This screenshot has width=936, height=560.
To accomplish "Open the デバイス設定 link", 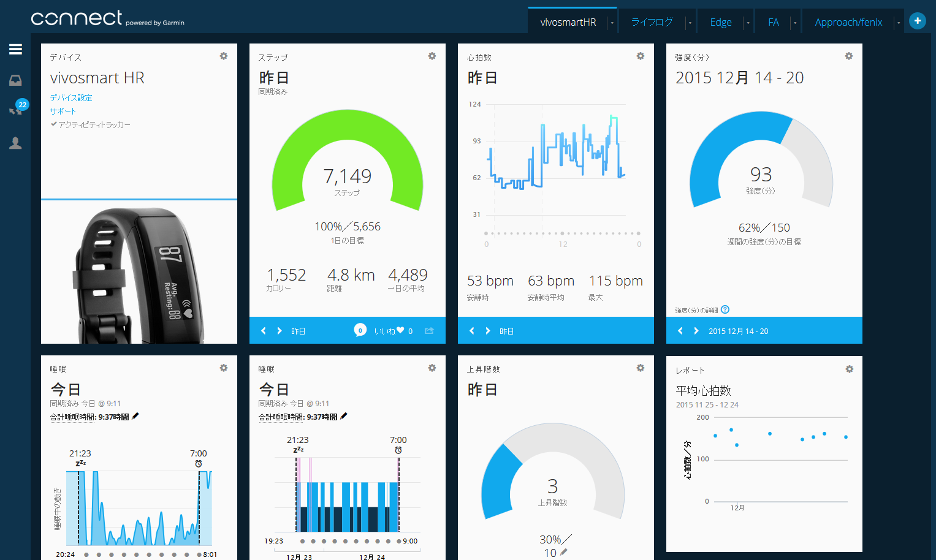I will pyautogui.click(x=71, y=97).
